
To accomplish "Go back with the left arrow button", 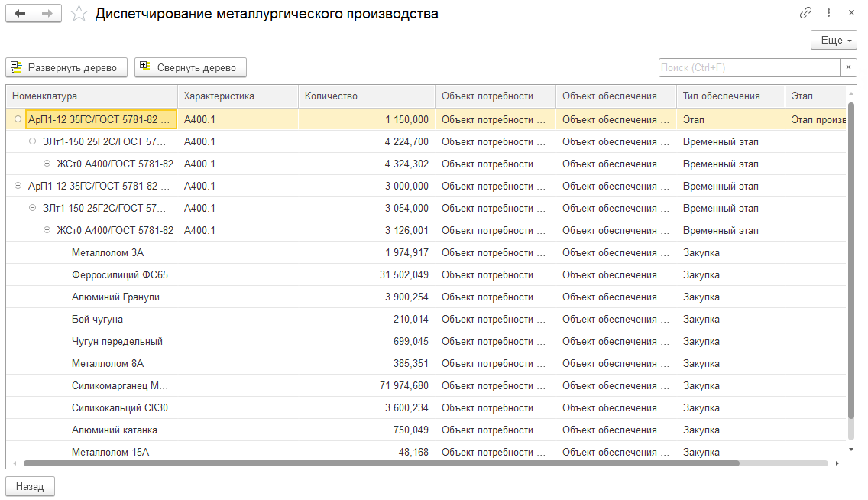I will pyautogui.click(x=20, y=13).
